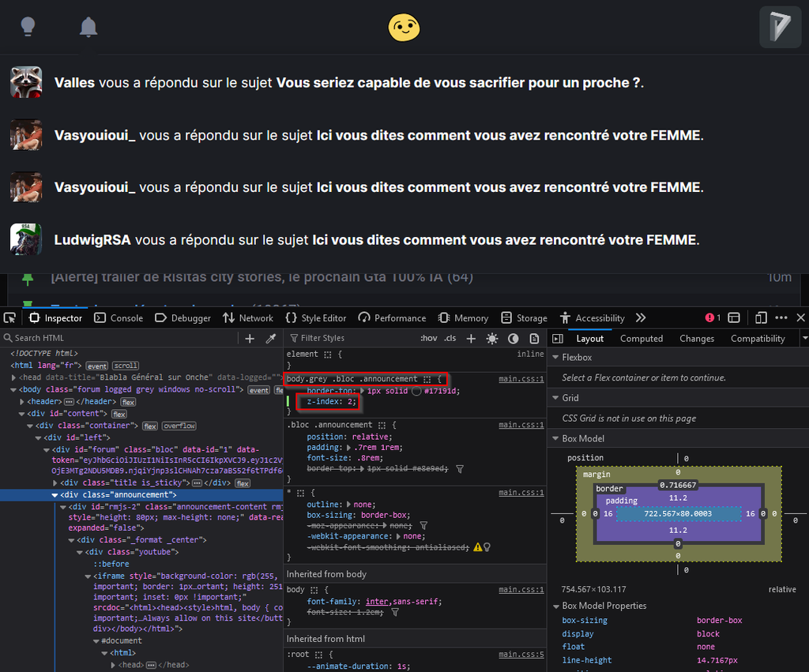Open Valles reply notification about sacrifice topic

[x=348, y=83]
